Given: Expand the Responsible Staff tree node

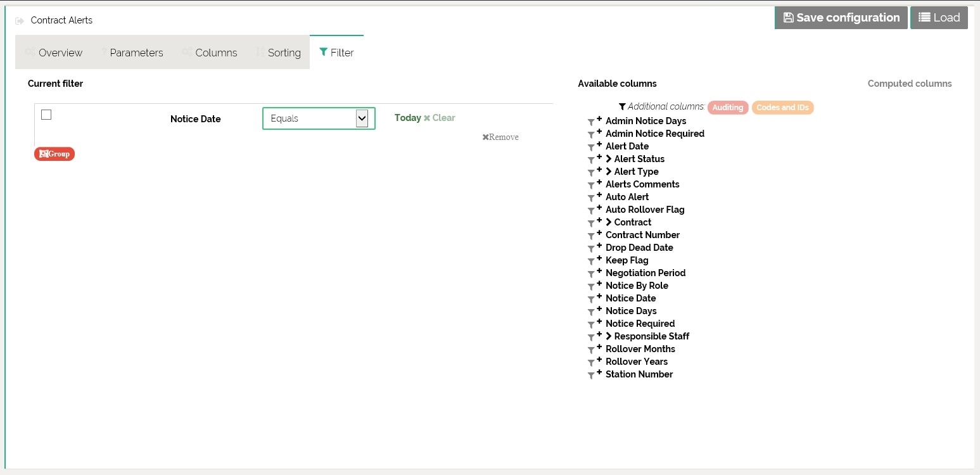Looking at the screenshot, I should click(609, 336).
